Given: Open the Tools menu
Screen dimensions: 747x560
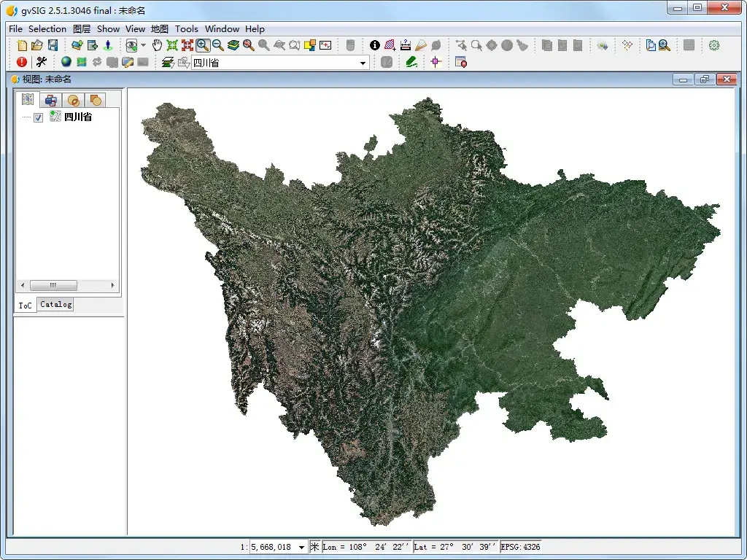Looking at the screenshot, I should [x=186, y=29].
